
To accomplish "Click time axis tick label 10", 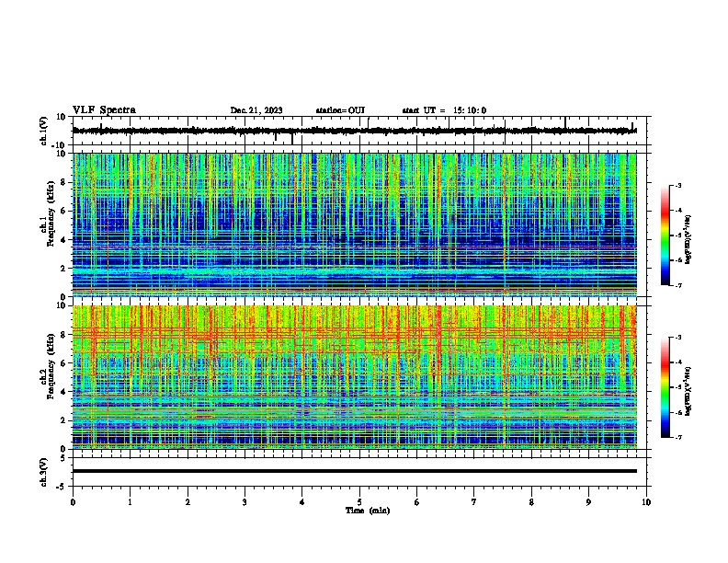I will 646,501.
